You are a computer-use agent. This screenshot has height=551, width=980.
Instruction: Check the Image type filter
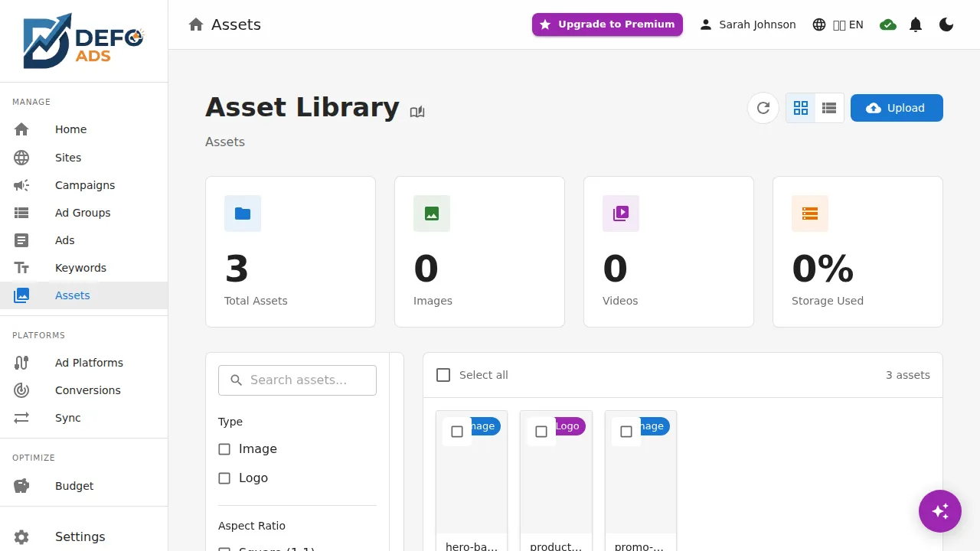click(224, 449)
